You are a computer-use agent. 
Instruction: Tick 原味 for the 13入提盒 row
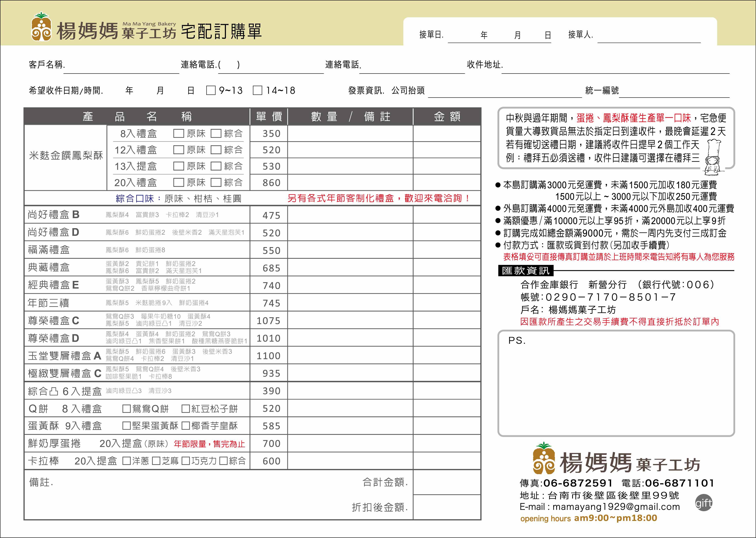point(179,166)
